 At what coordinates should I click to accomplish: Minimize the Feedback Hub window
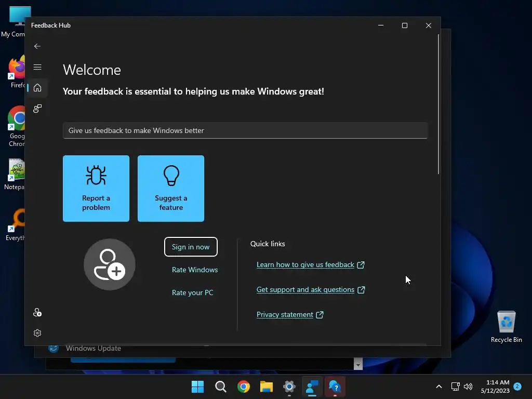pyautogui.click(x=381, y=25)
